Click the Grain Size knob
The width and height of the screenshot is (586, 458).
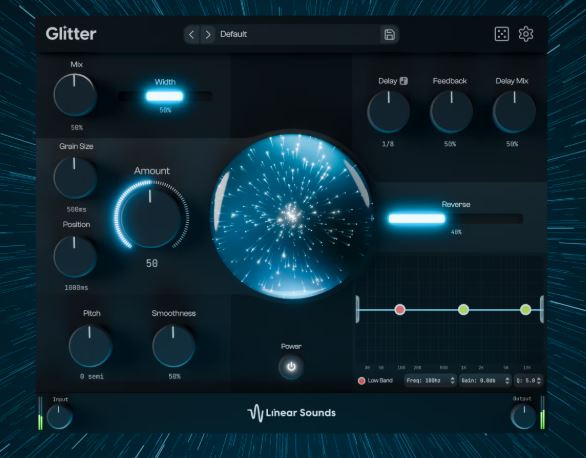pos(75,177)
